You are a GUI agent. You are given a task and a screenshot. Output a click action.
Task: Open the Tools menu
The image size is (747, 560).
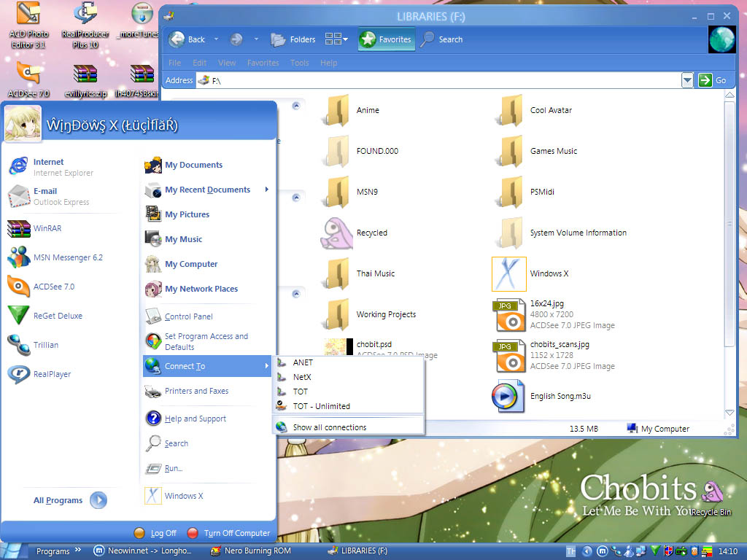[x=300, y=63]
